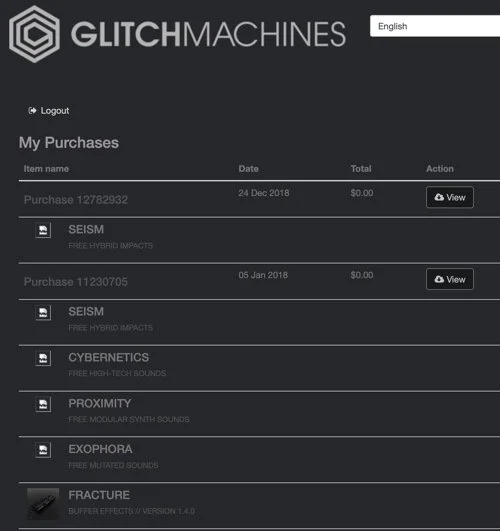This screenshot has height=531, width=500.
Task: Click 'FREE HIGH-TECH SOUNDS' subtitle
Action: pyautogui.click(x=117, y=373)
